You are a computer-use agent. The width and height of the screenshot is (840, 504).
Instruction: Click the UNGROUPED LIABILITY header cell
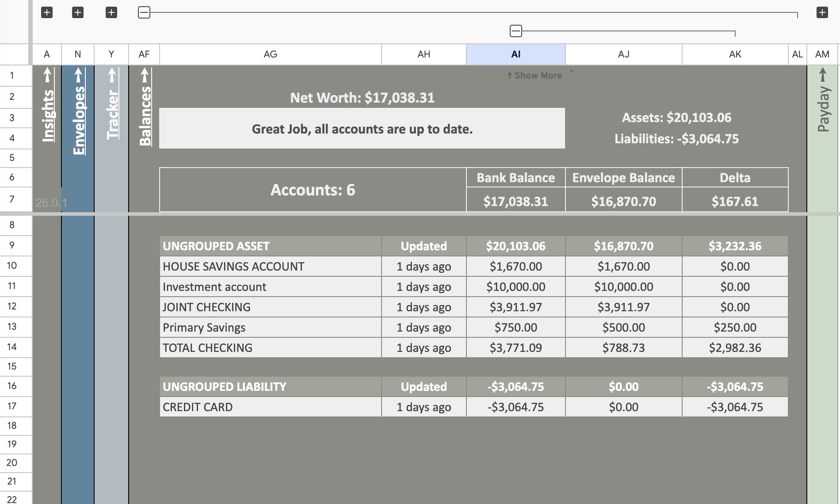[x=271, y=386]
